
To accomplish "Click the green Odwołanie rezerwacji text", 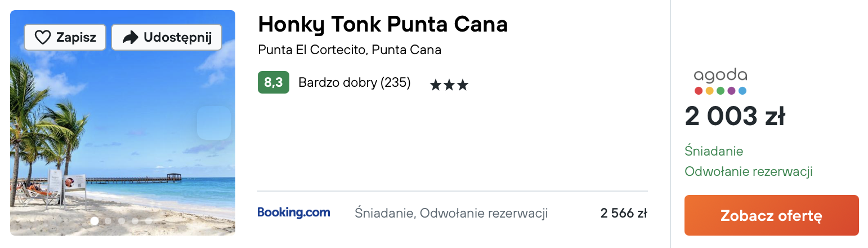I will pyautogui.click(x=748, y=171).
